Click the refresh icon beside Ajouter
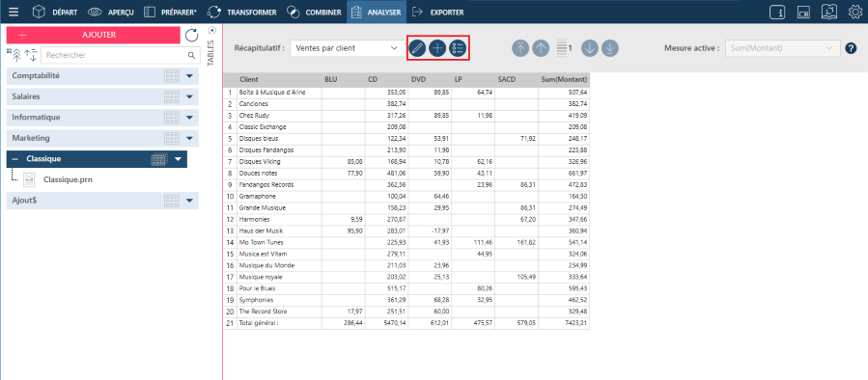The width and height of the screenshot is (868, 380). [191, 36]
